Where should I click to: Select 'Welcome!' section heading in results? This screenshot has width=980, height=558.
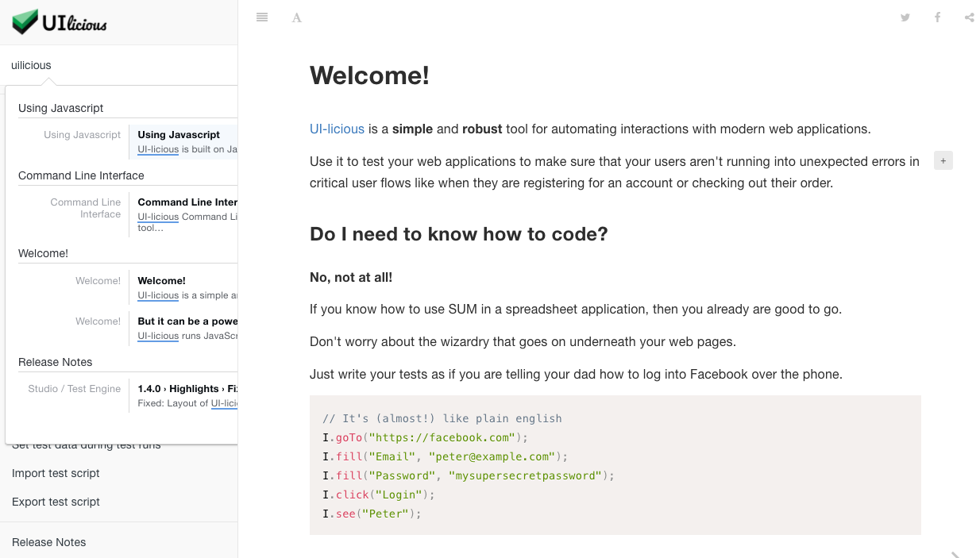[43, 253]
